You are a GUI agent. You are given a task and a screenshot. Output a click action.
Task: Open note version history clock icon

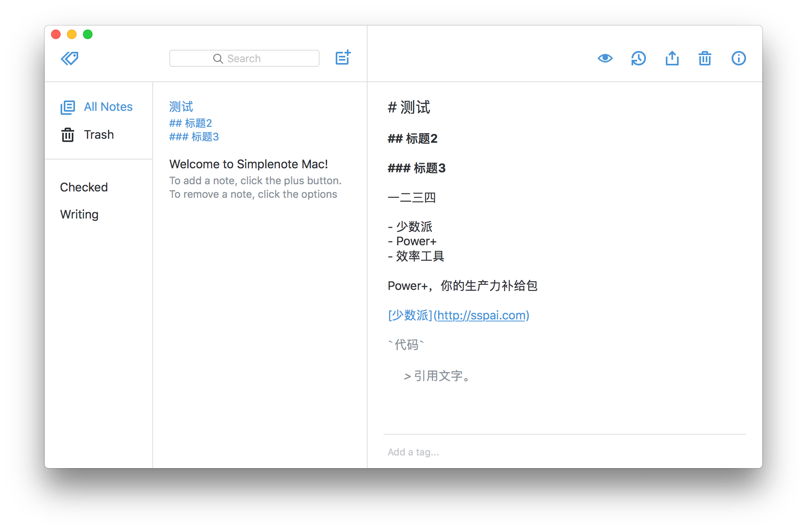point(638,58)
